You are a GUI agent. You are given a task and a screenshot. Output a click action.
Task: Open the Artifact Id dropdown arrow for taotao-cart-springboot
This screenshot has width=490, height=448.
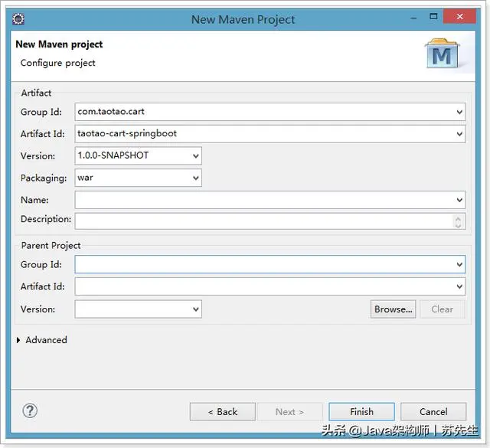[x=459, y=134]
